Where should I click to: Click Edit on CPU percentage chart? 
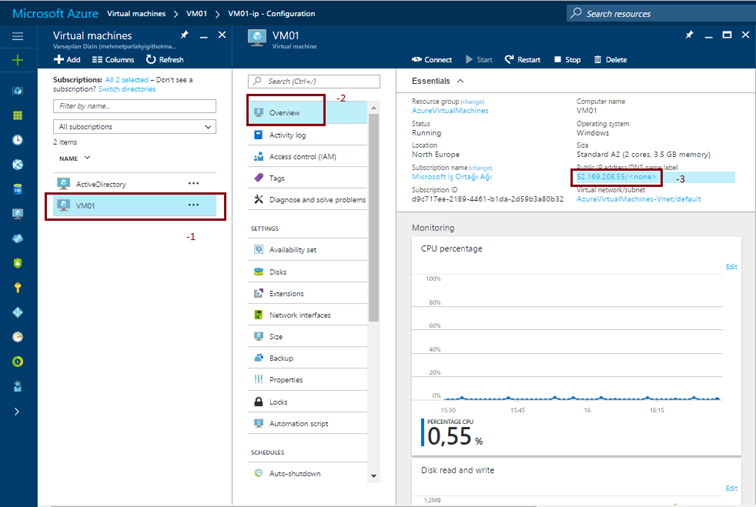[x=731, y=267]
